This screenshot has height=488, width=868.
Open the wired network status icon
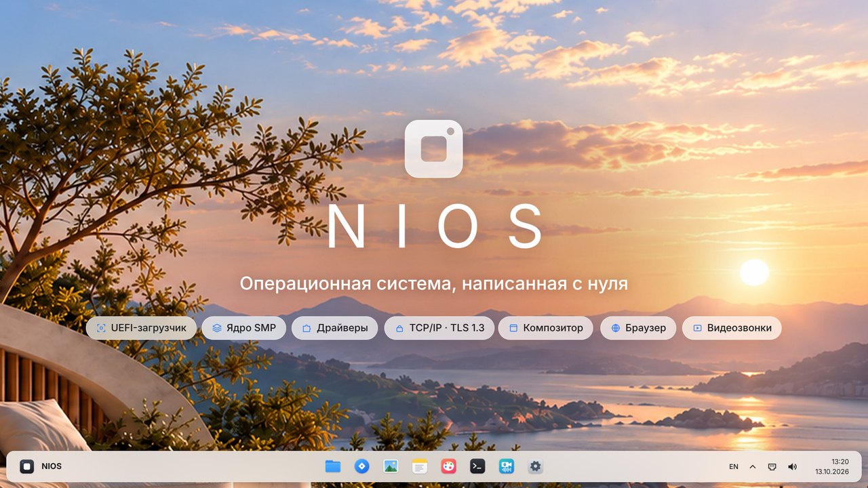tap(772, 467)
